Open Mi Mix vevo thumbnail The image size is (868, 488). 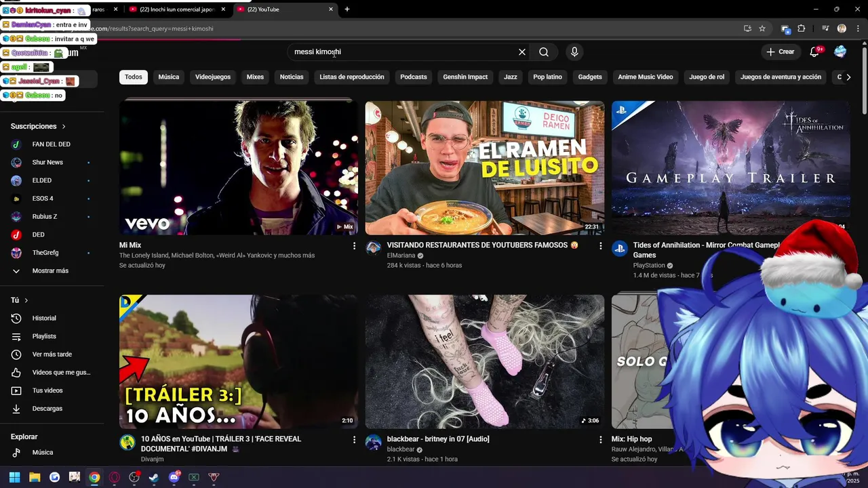click(239, 168)
